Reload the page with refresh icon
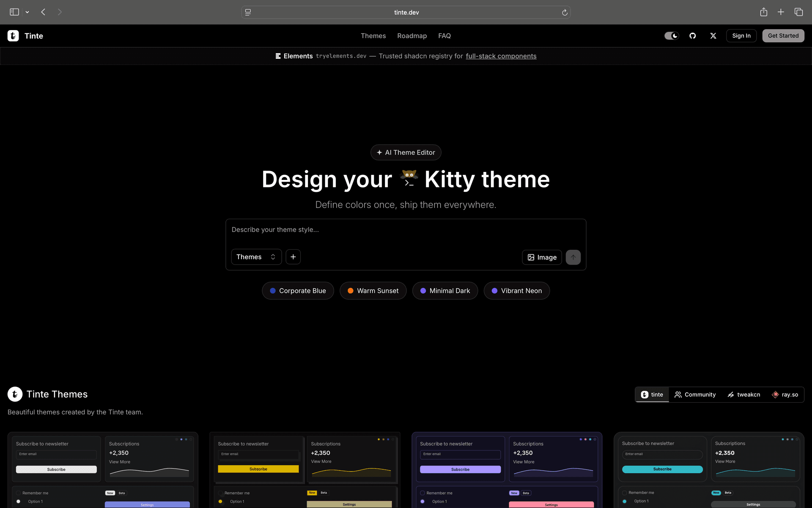The image size is (812, 508). [564, 13]
